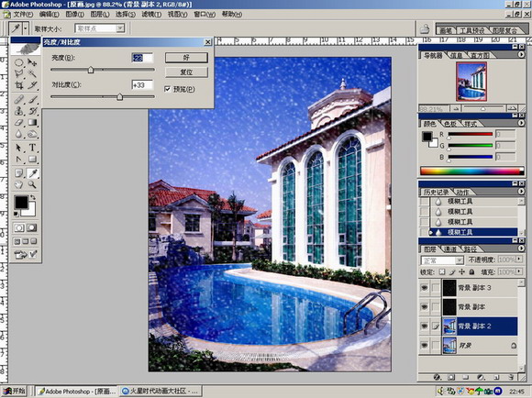This screenshot has height=398, width=532.
Task: Hide the bottom 背景 layer eye
Action: point(424,346)
